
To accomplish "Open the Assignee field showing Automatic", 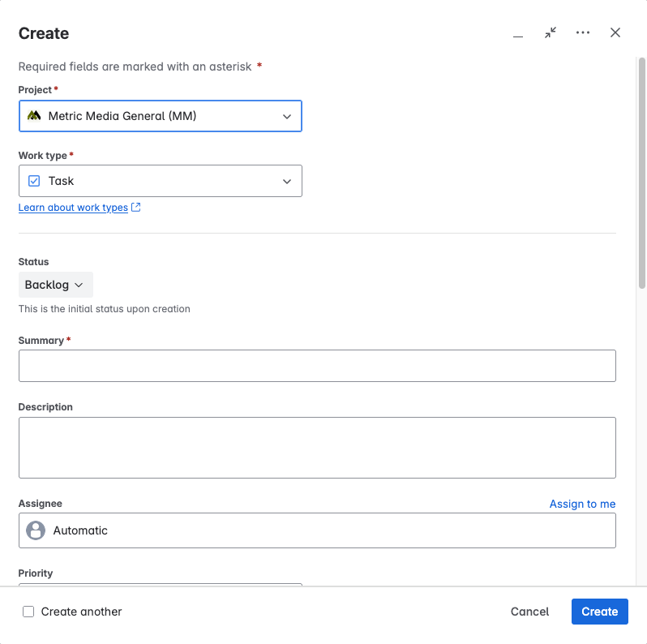I will point(317,530).
